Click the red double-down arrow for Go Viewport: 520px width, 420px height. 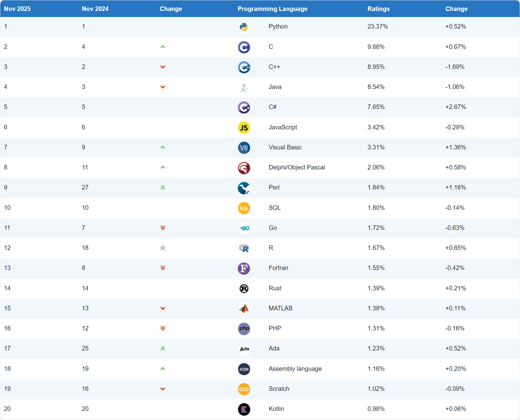163,228
